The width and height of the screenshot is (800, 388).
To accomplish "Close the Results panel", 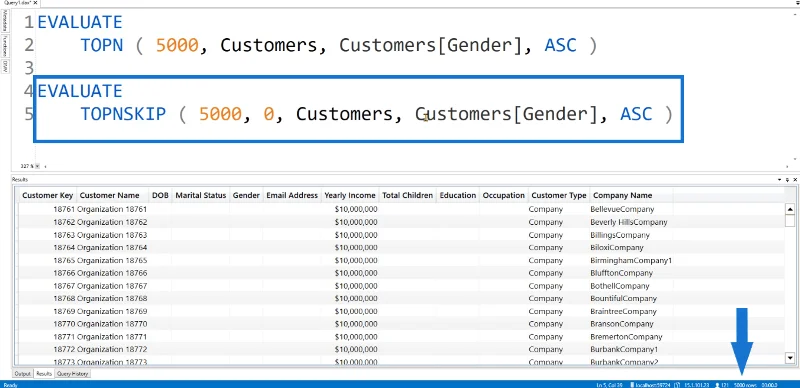I will 795,180.
